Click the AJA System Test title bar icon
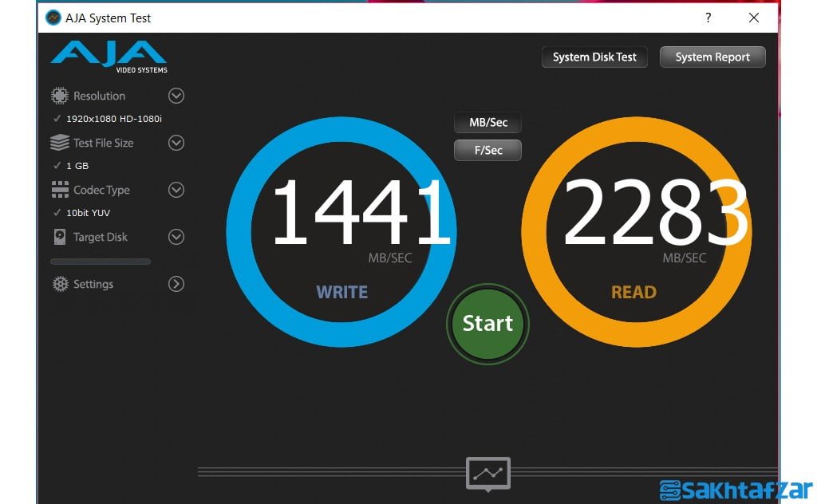The height and width of the screenshot is (504, 817). coord(53,18)
